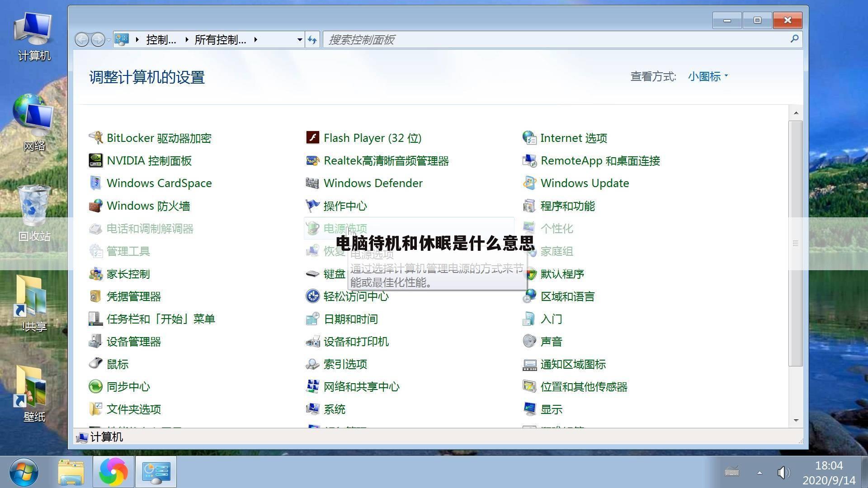Click in the 搜索控制面板 search field
Screen dimensions: 868x488
pos(556,40)
